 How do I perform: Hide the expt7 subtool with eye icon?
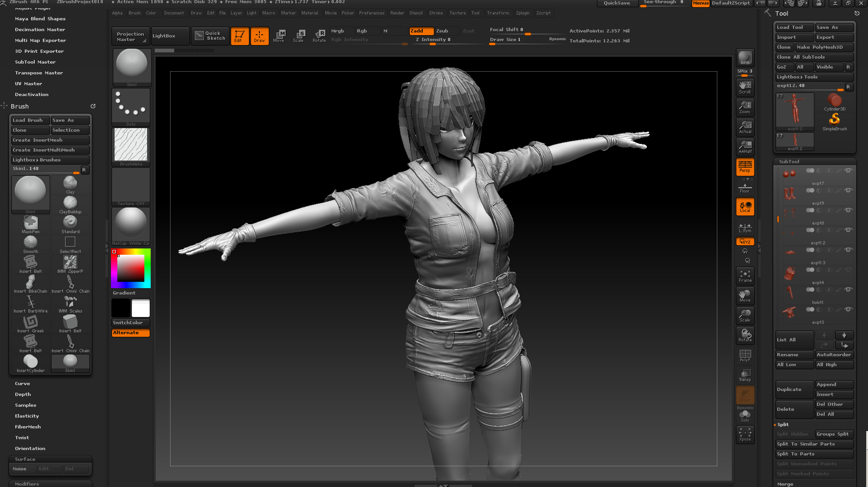848,170
